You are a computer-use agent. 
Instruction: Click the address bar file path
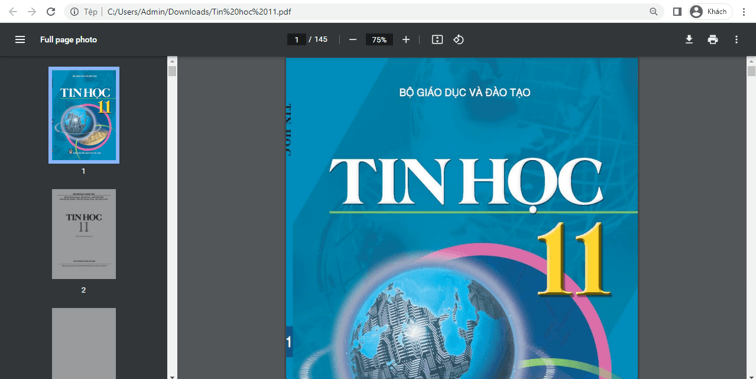point(199,12)
